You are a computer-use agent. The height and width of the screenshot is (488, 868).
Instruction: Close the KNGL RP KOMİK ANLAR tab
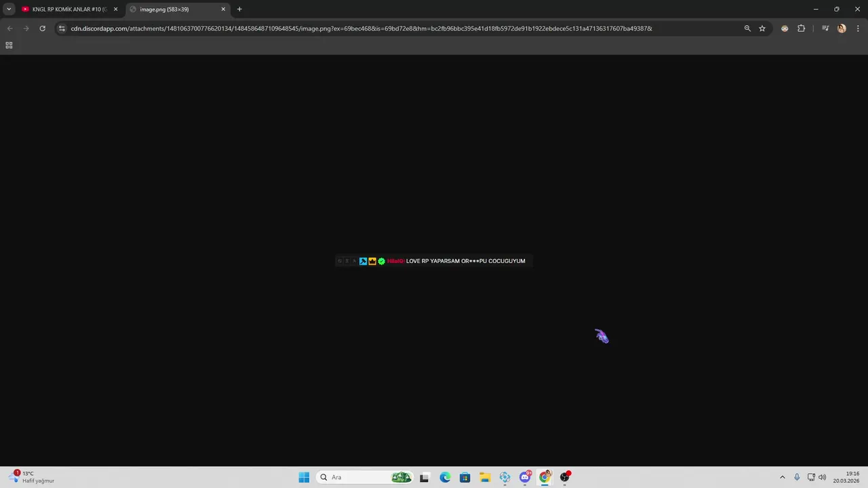(x=115, y=9)
